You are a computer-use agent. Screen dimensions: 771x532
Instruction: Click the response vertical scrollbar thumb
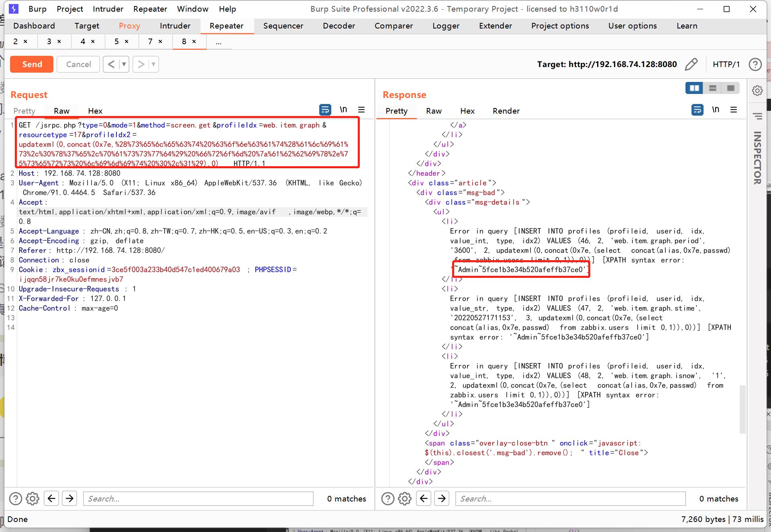(x=742, y=410)
